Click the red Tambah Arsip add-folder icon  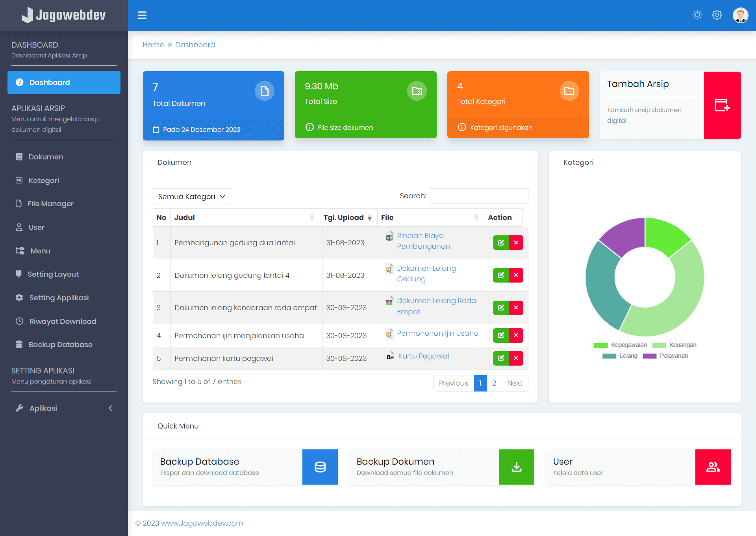722,105
